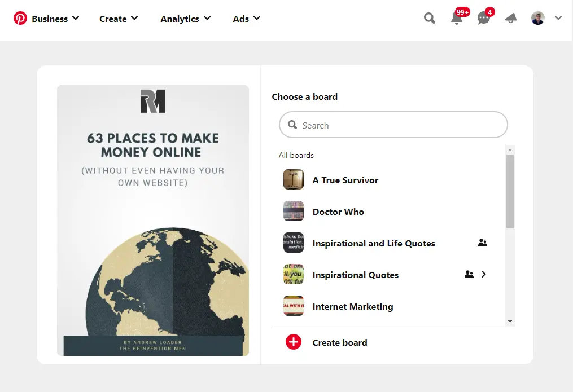Click the Pinterest logo icon
Screen dimensions: 573x392
[20, 19]
